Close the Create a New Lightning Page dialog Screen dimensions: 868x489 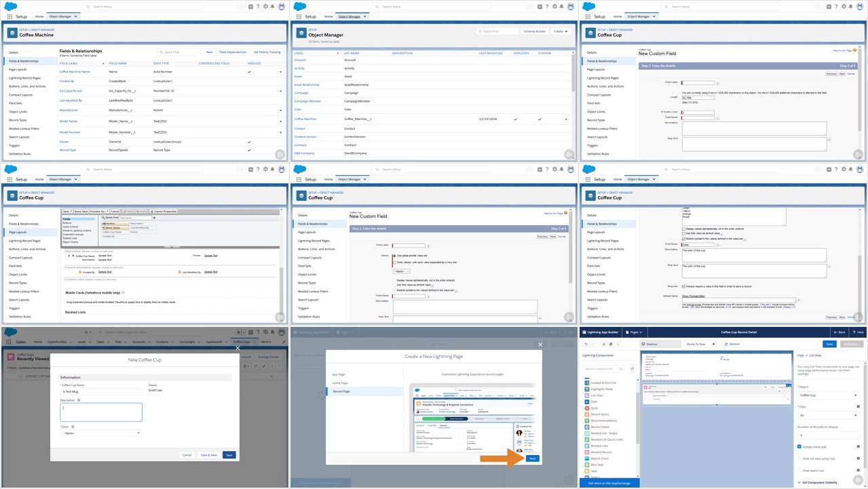click(540, 344)
